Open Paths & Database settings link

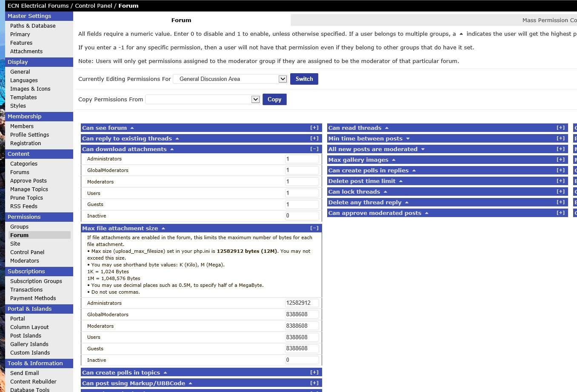click(33, 26)
